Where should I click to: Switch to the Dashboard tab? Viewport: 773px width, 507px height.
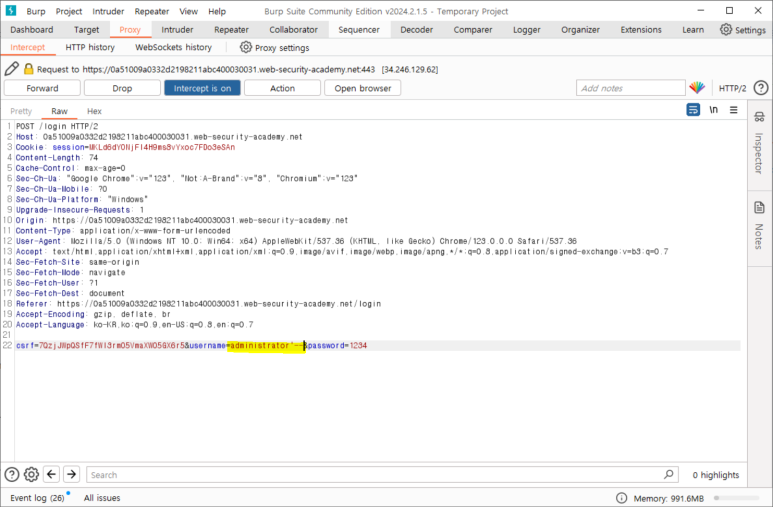(x=32, y=30)
